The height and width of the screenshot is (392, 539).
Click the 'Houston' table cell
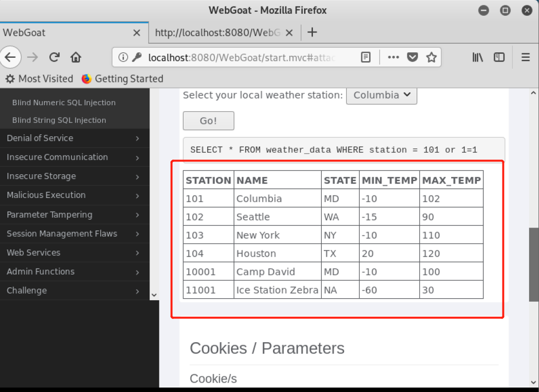pos(277,253)
